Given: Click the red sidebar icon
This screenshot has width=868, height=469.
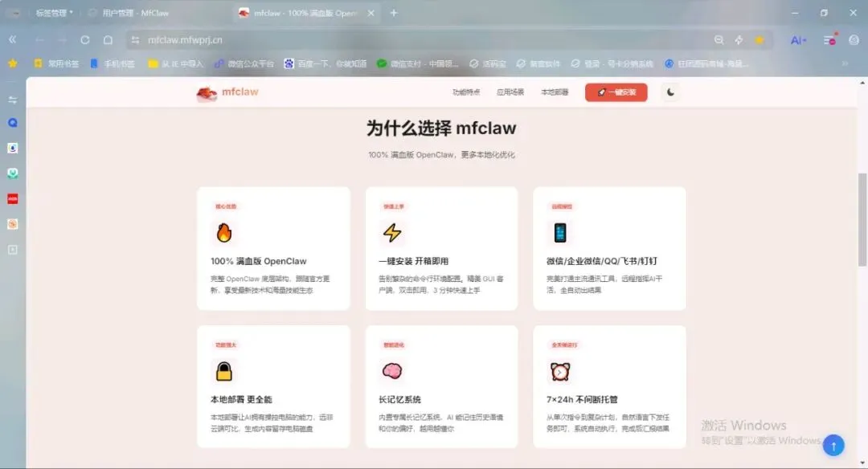Looking at the screenshot, I should (12, 198).
